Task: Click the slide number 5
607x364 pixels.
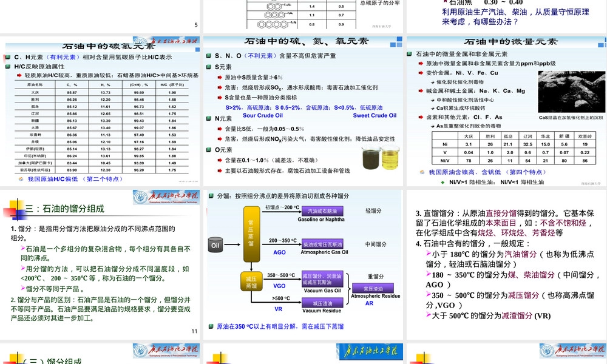Action: tap(196, 25)
